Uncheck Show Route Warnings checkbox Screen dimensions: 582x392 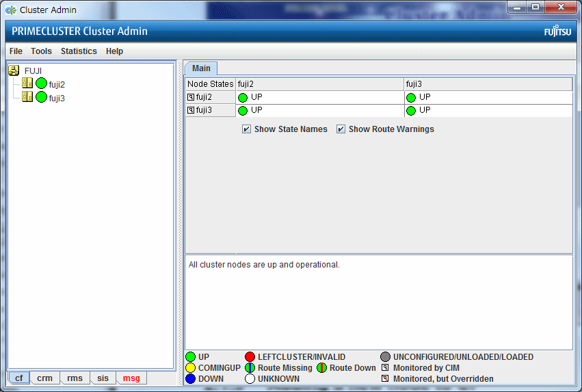pos(341,129)
